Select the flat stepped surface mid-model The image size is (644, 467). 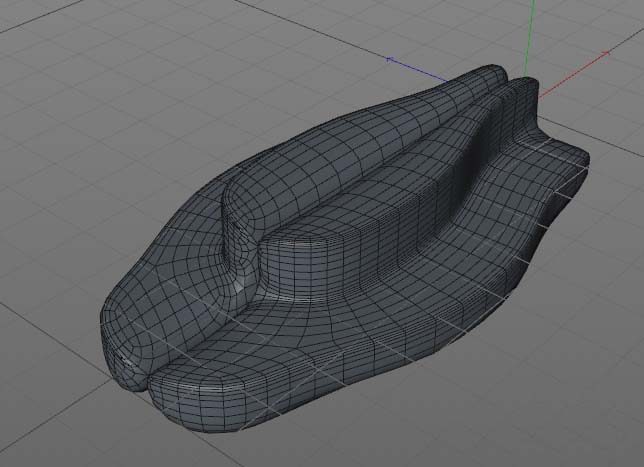point(320,250)
